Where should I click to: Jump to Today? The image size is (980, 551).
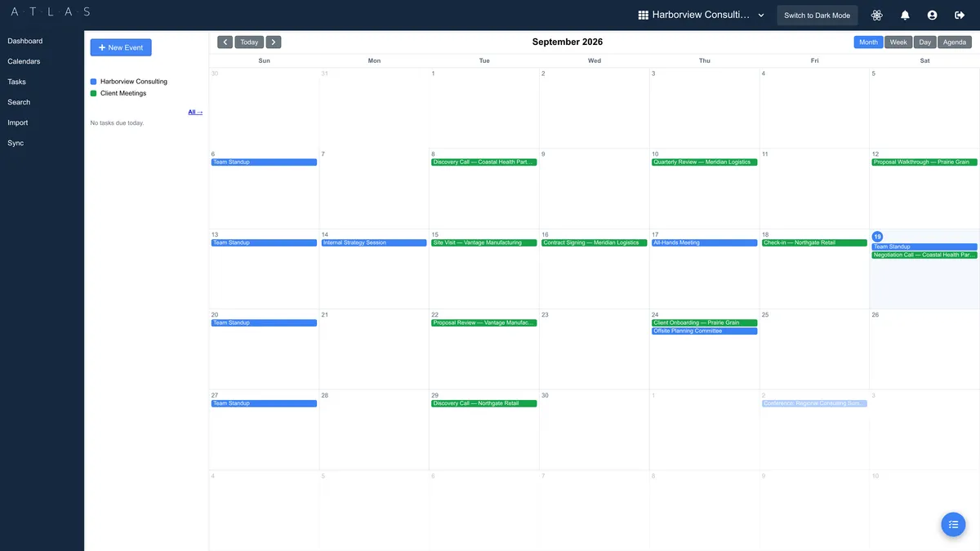(249, 42)
